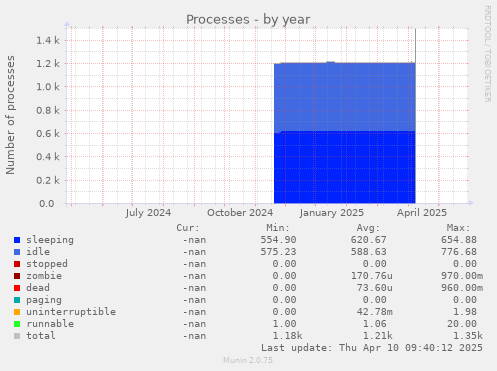Image resolution: width=497 pixels, height=371 pixels.
Task: Click the 'July 2024' x-axis label
Action: 148,213
